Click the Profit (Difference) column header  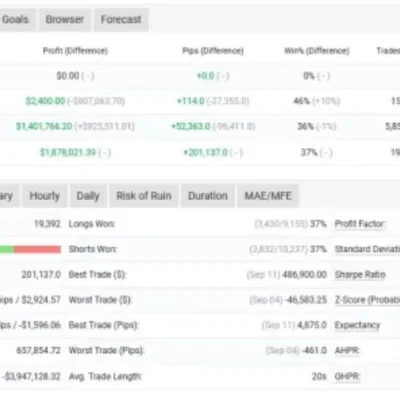(75, 51)
